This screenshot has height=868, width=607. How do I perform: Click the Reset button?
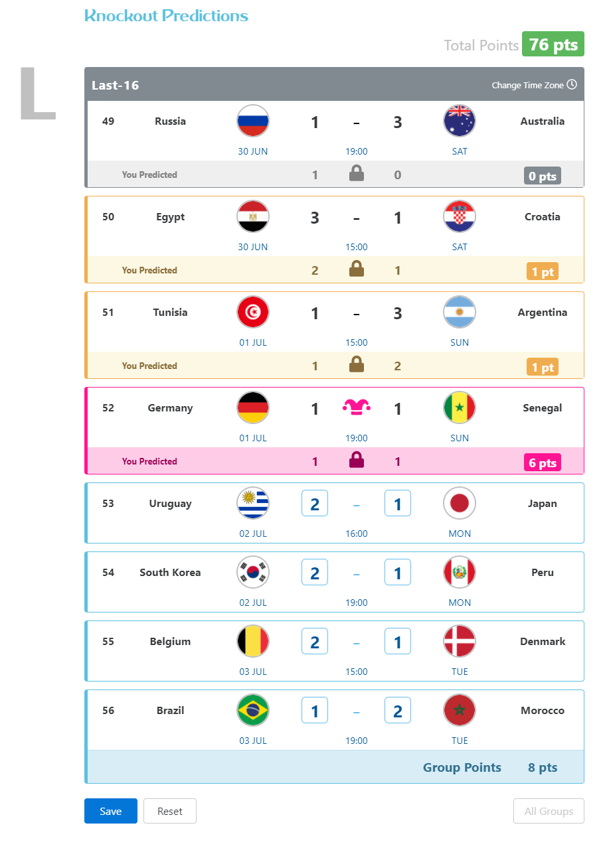coord(170,811)
